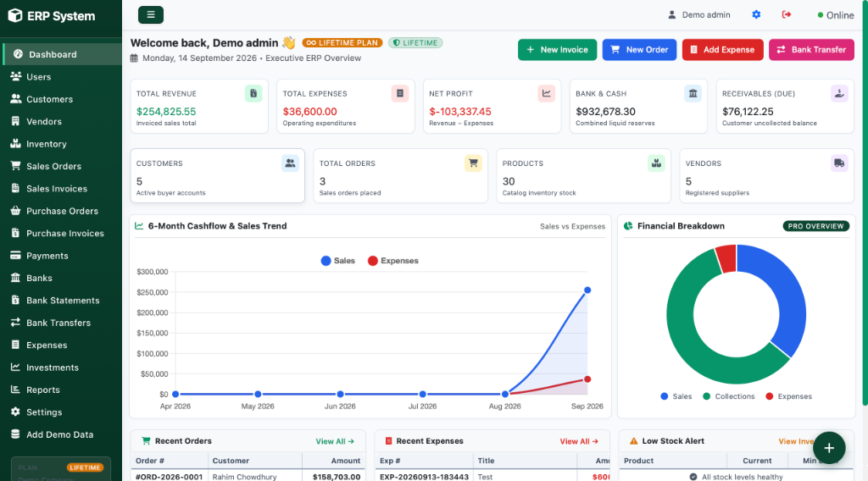Click the Online status indicator
Viewport: 868px width, 481px height.
pos(835,15)
